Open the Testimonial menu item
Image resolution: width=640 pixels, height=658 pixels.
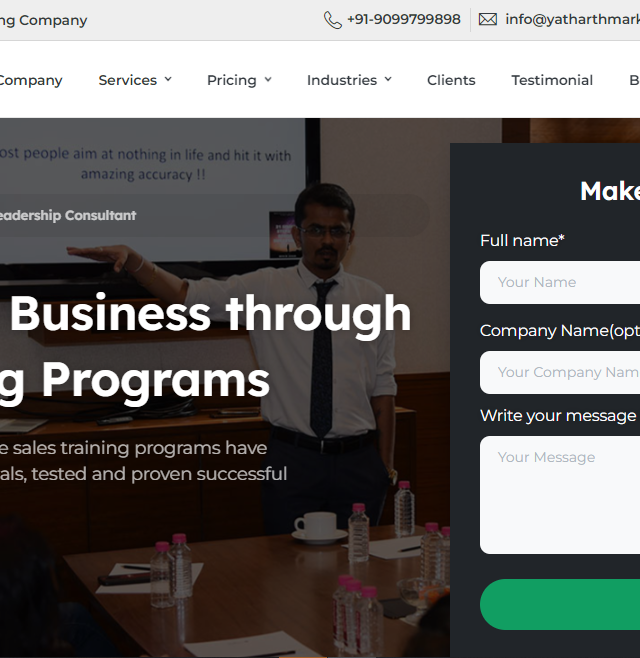[x=552, y=80]
